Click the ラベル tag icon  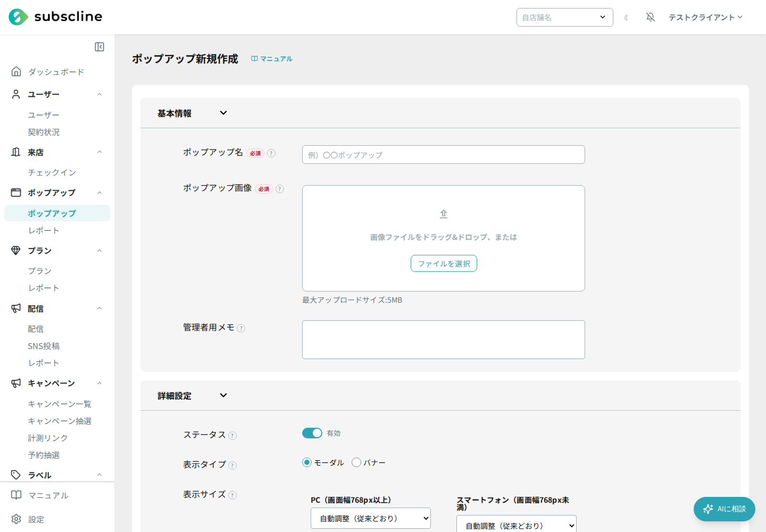click(x=16, y=475)
